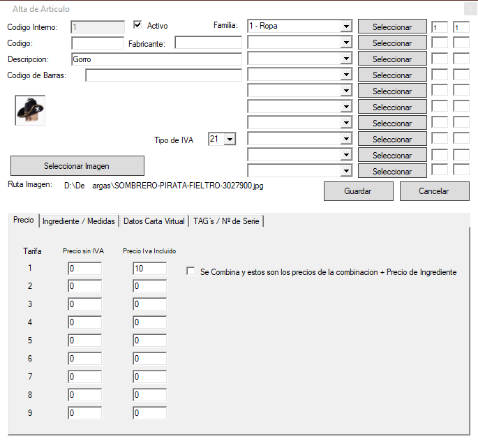This screenshot has height=448, width=478.
Task: Expand the empty combo box beside Fabricante
Action: (x=346, y=43)
